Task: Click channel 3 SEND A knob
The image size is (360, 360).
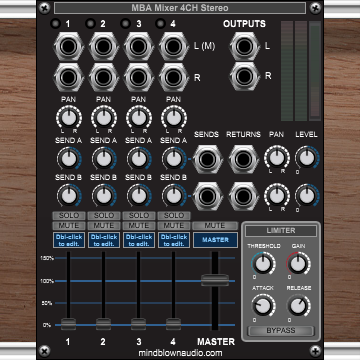Action: [139, 159]
